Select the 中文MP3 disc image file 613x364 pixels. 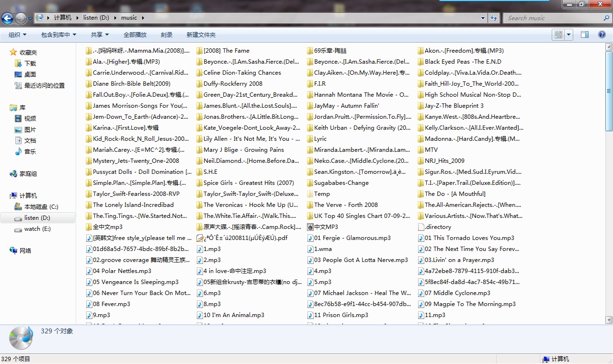323,227
